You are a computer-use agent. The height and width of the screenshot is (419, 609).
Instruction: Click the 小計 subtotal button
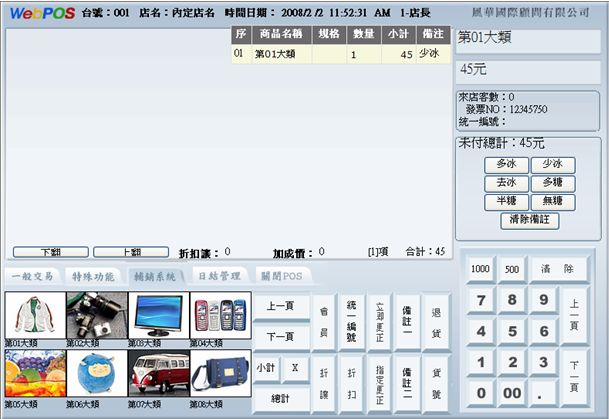(266, 368)
